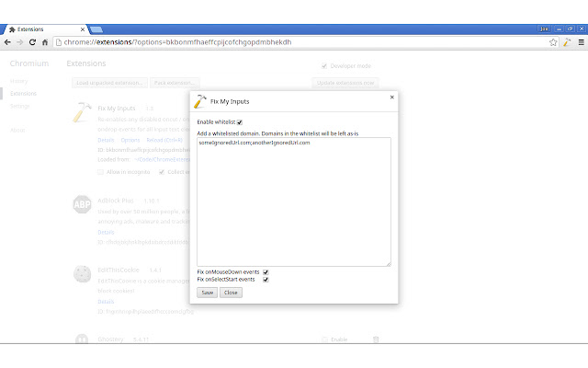Image resolution: width=588 pixels, height=368 pixels.
Task: Open History in Chromium sidebar
Action: click(x=18, y=81)
